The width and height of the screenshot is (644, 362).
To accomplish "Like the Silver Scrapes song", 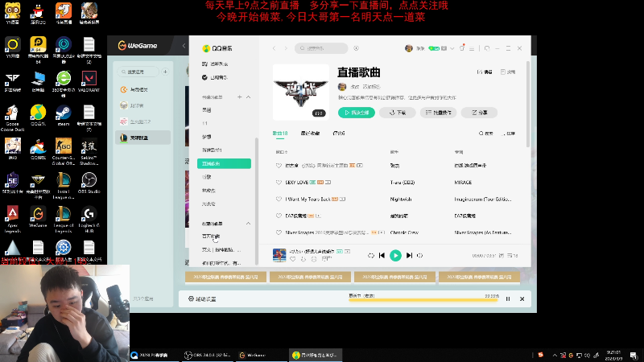I will 279,232.
